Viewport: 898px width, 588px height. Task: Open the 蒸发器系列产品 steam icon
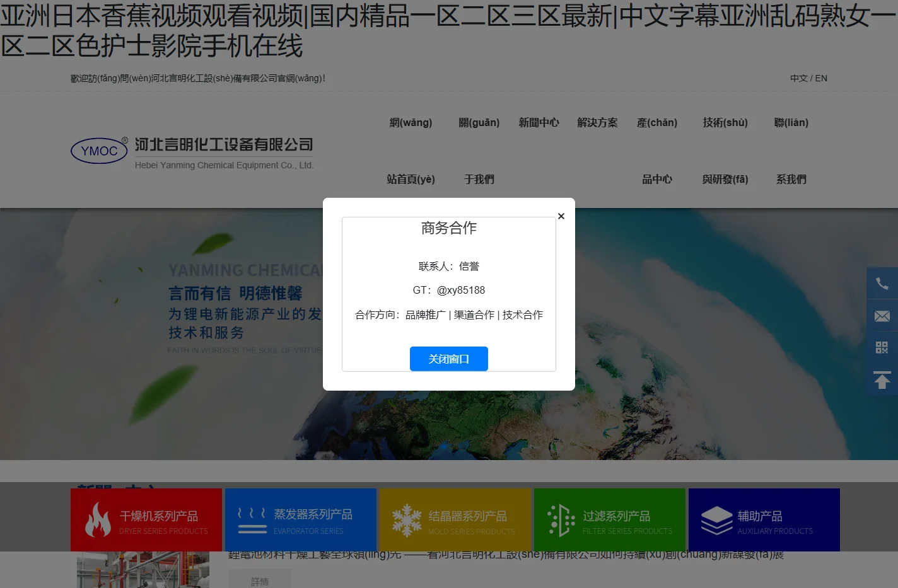pyautogui.click(x=252, y=521)
